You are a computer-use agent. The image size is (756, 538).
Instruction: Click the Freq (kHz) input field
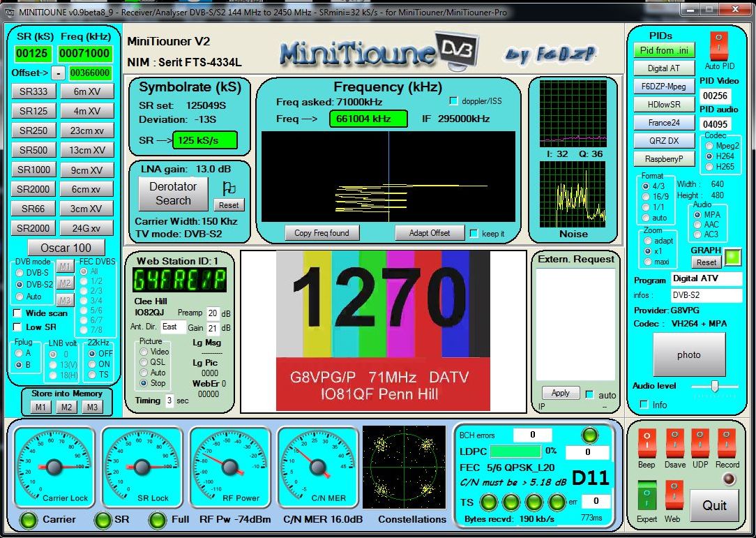pyautogui.click(x=84, y=53)
